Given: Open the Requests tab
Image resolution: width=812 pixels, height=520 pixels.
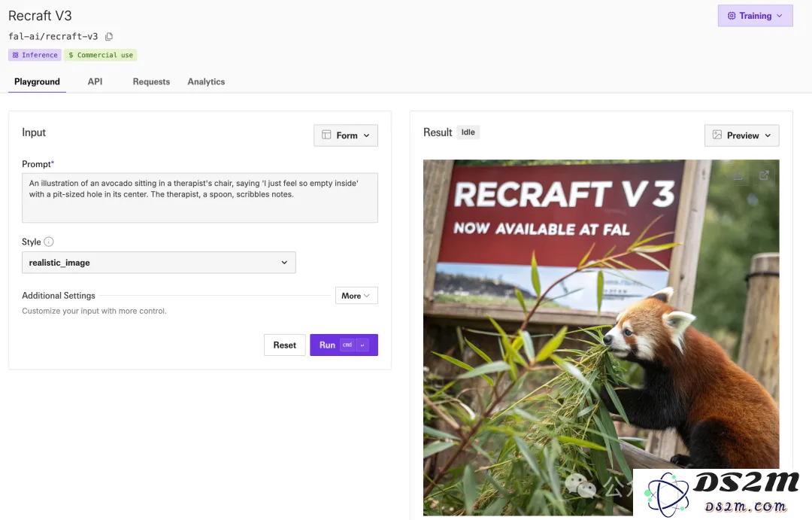Looking at the screenshot, I should [x=151, y=81].
